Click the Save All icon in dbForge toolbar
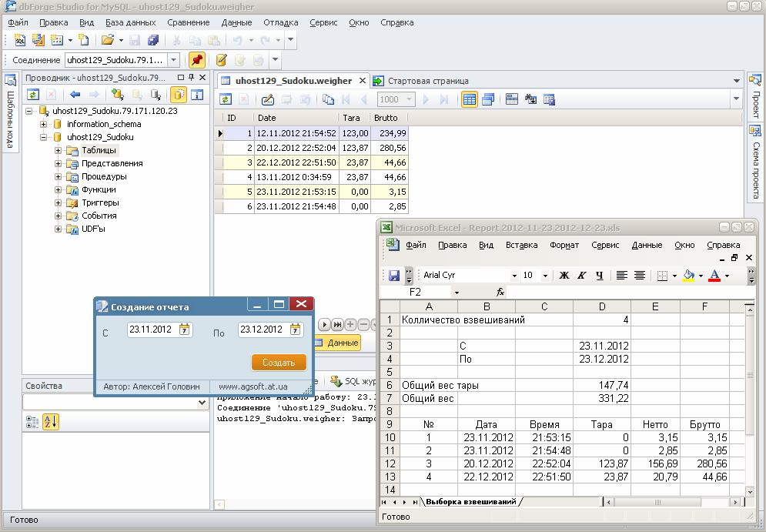 (153, 40)
